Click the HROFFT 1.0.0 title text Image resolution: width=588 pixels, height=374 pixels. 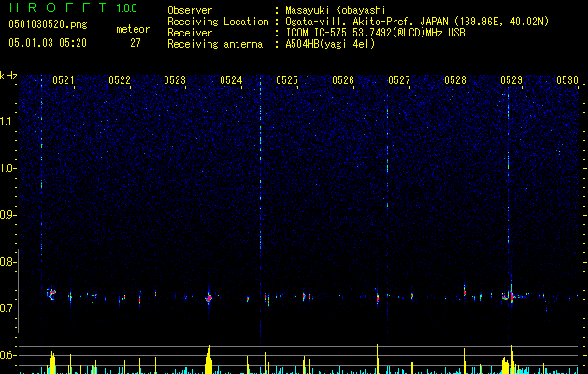tap(73, 7)
